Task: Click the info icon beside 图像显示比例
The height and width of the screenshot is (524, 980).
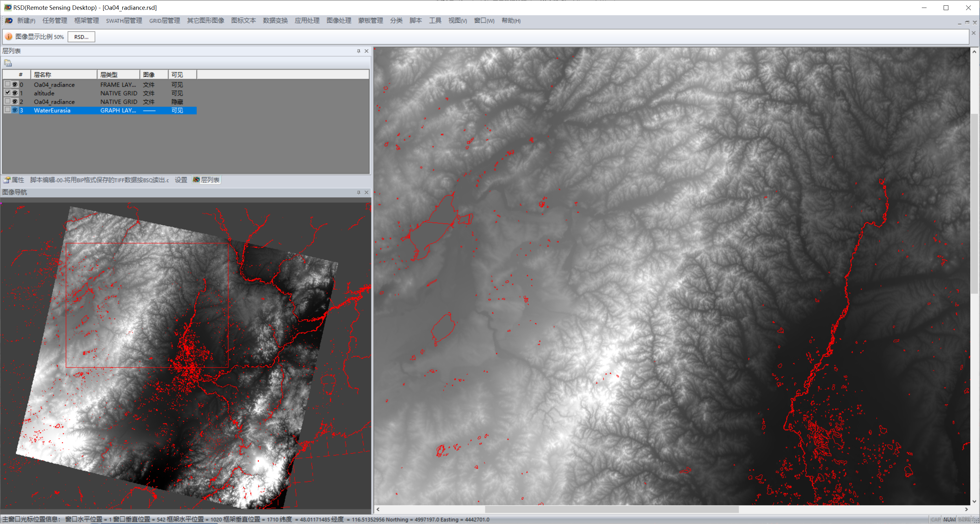Action: click(8, 37)
